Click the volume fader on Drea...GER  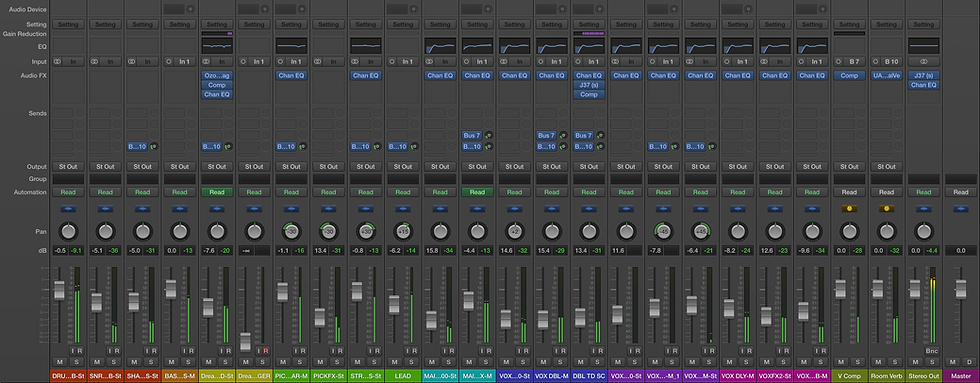click(x=245, y=342)
